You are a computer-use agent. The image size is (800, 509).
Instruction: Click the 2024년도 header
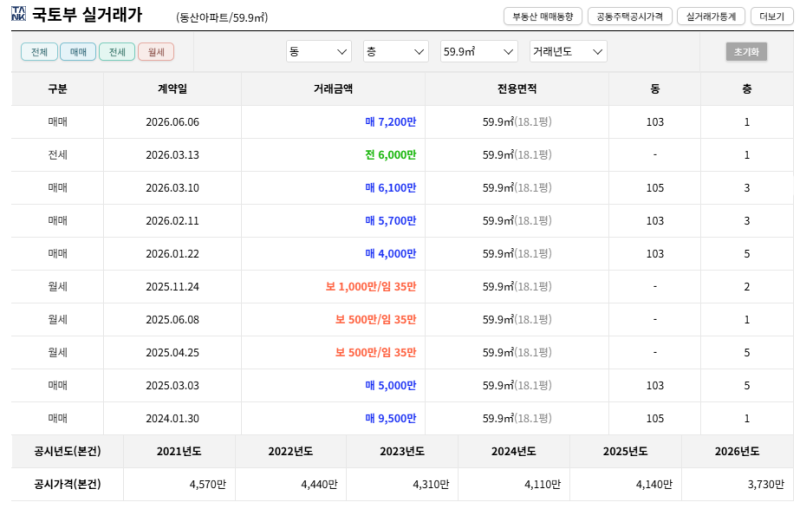[514, 451]
